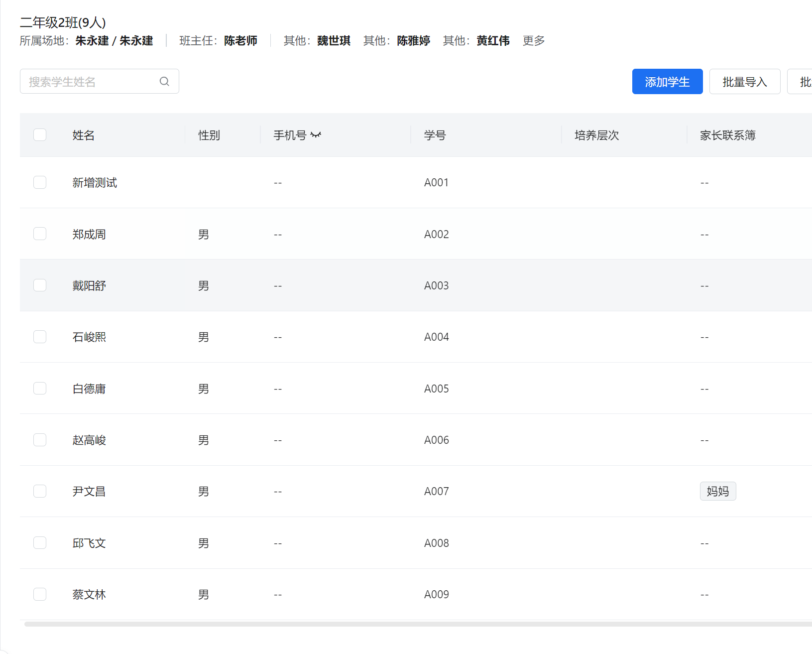Click student ID A002

tap(437, 234)
